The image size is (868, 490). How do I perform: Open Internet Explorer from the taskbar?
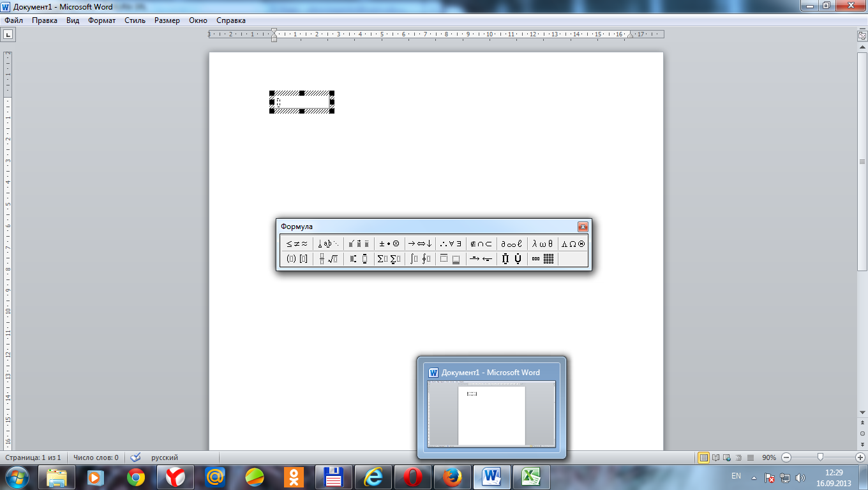373,477
